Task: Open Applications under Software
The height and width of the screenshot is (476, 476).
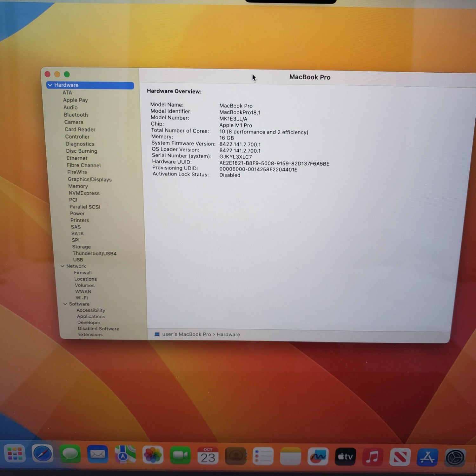Action: coord(91,316)
